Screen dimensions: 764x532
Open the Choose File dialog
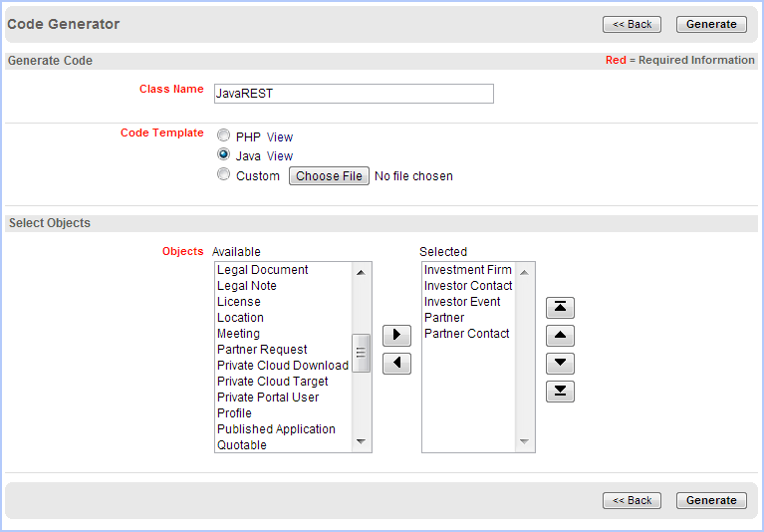[x=329, y=176]
